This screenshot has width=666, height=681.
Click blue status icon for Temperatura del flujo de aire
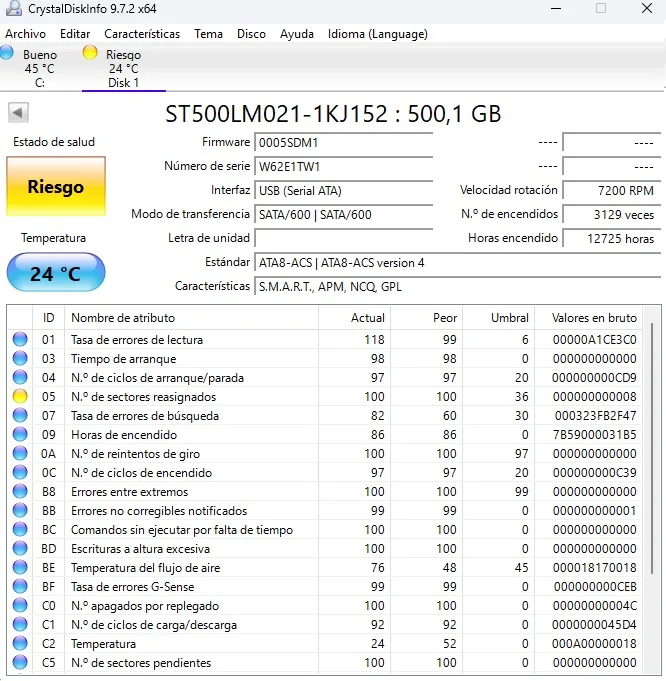(x=20, y=568)
